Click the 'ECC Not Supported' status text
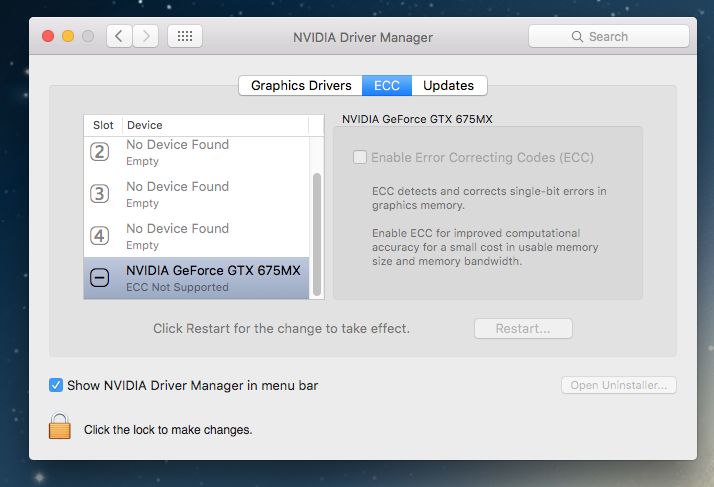Viewport: 714px width, 487px height. (177, 287)
